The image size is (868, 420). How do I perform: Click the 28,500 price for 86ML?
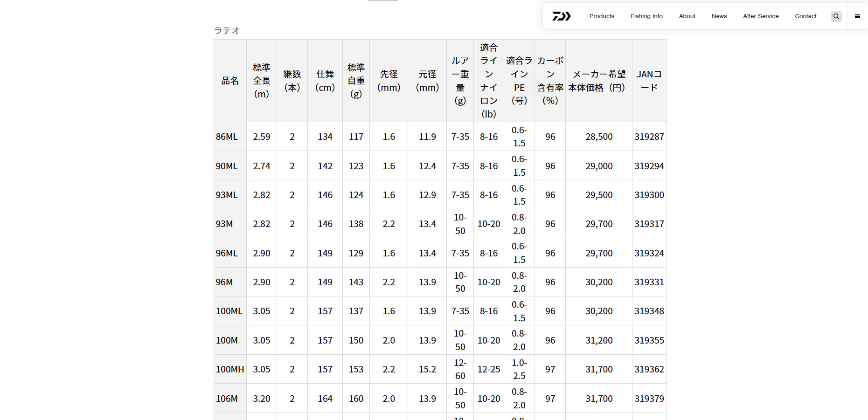[599, 137]
